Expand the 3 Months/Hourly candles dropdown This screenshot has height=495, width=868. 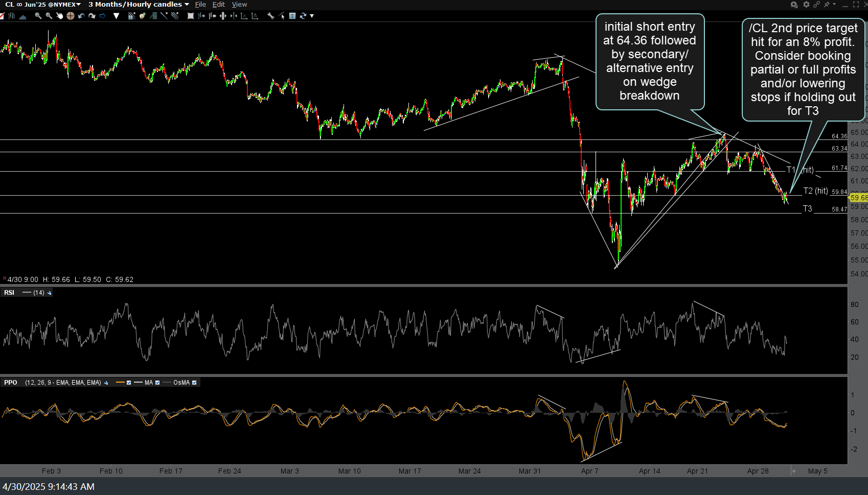click(139, 5)
